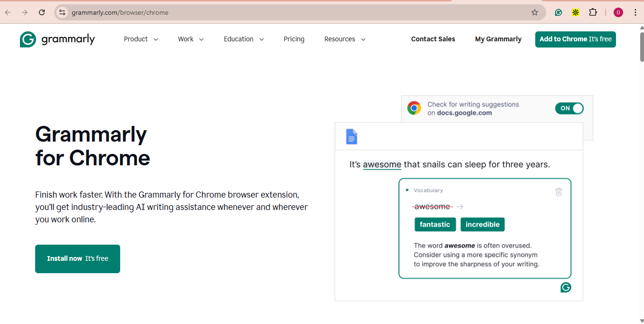Click the Vocabulary label
Image resolution: width=644 pixels, height=324 pixels.
(428, 191)
